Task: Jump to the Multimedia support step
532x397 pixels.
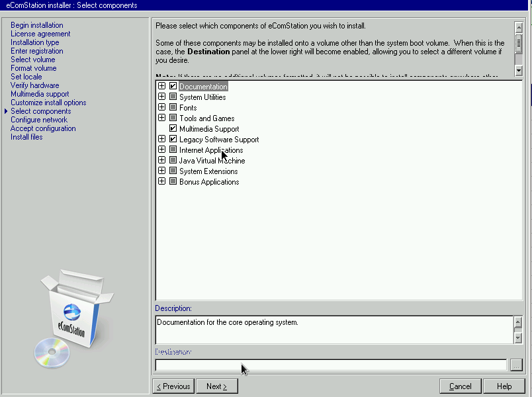Action: pyautogui.click(x=40, y=94)
